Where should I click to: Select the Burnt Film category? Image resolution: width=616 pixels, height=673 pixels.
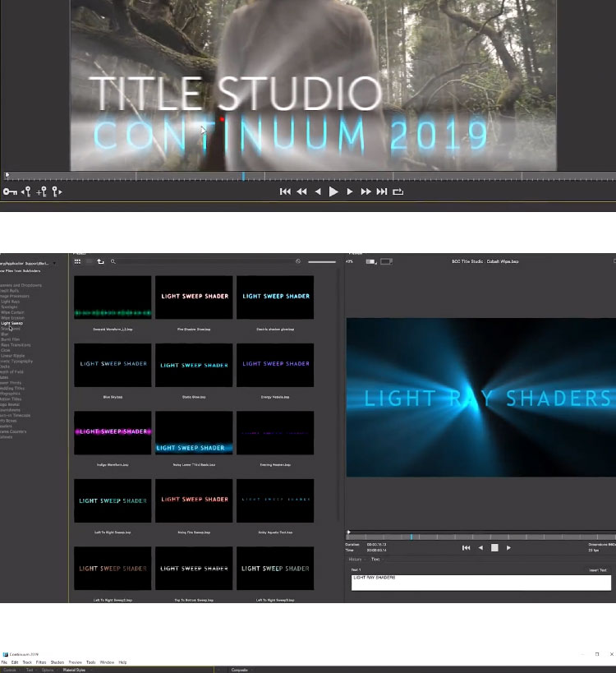pos(11,339)
